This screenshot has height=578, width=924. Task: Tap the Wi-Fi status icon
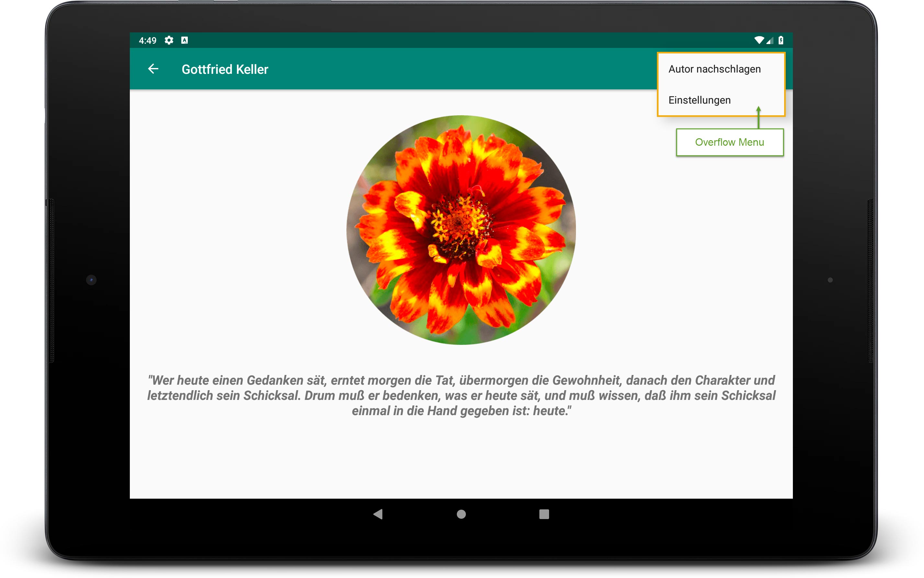tap(759, 40)
